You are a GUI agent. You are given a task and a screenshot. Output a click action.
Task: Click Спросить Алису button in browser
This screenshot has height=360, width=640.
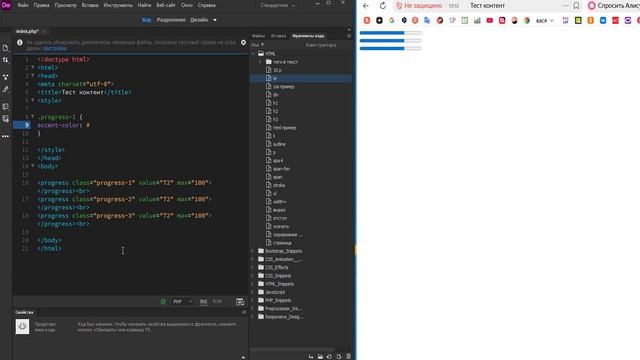pos(613,6)
